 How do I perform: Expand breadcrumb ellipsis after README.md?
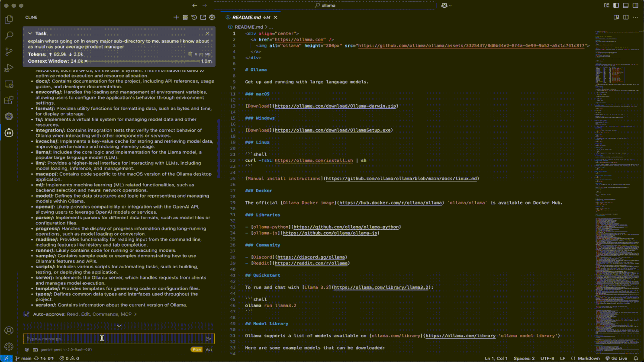(x=271, y=27)
